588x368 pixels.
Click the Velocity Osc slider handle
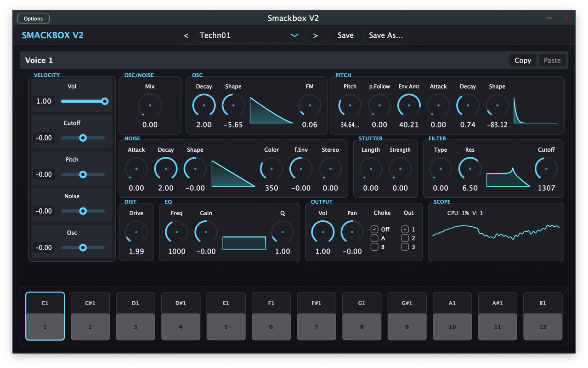coord(83,247)
